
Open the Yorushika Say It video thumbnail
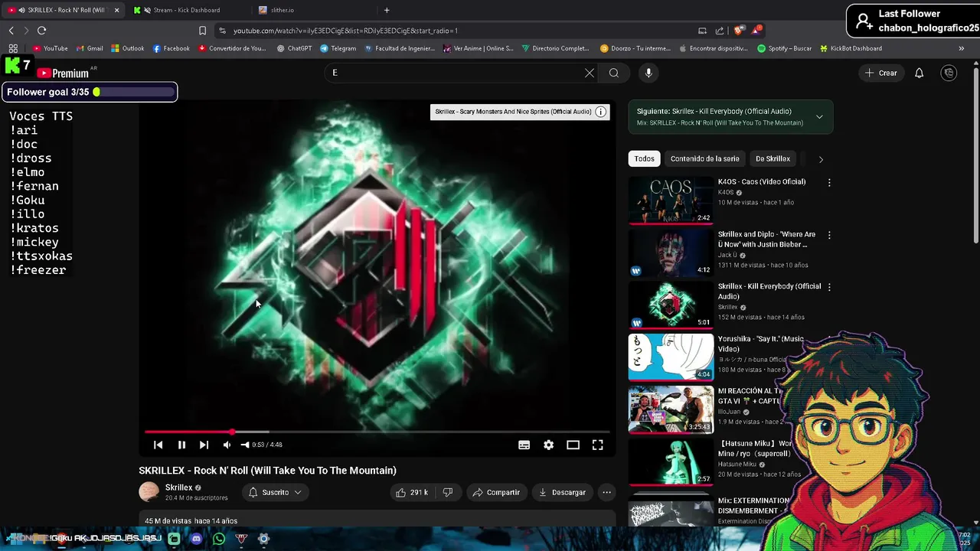671,357
